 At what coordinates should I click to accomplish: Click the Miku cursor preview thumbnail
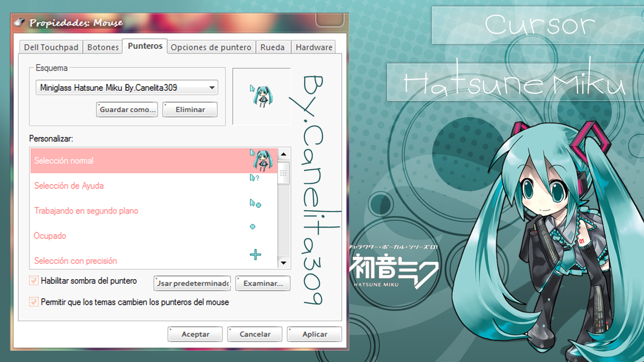tap(261, 96)
